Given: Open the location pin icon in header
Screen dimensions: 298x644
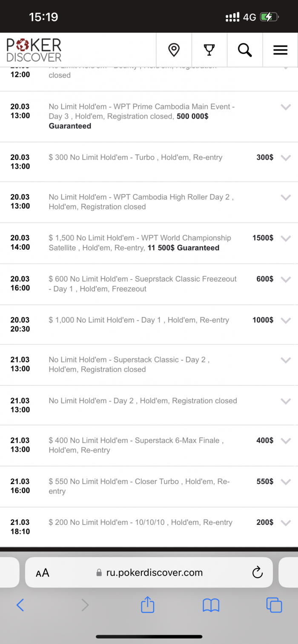Looking at the screenshot, I should point(174,50).
